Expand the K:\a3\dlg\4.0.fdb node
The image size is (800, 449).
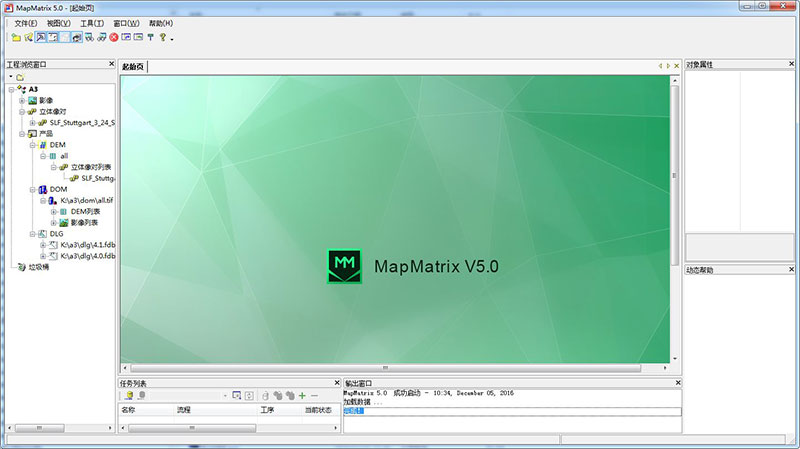click(43, 256)
